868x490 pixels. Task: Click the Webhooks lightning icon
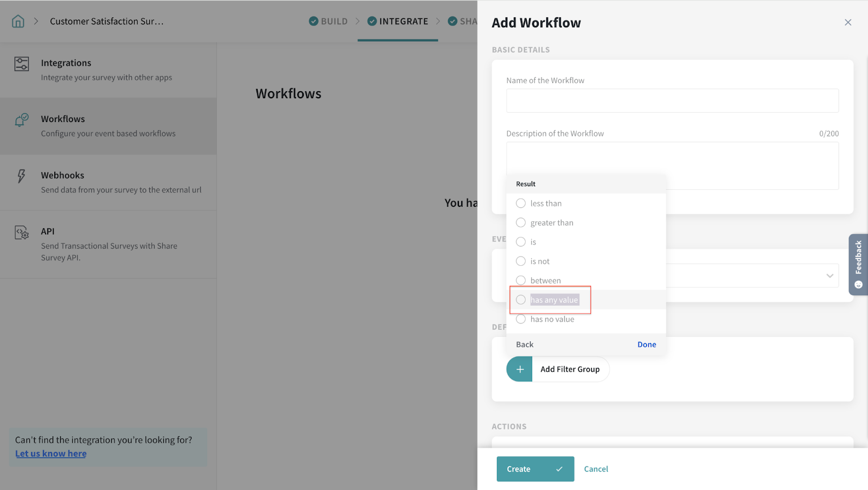pyautogui.click(x=21, y=176)
